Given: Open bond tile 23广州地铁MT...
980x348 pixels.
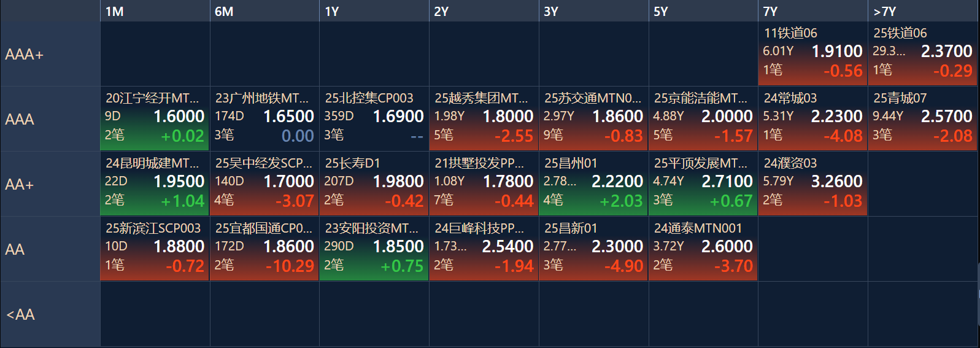Looking at the screenshot, I should click(264, 119).
